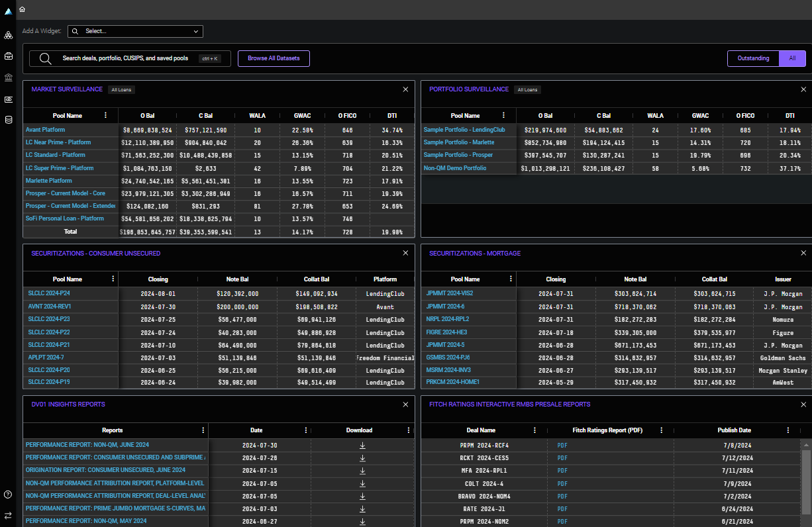Download Performance Report Non-QM June 2024
Image resolution: width=812 pixels, height=527 pixels.
click(362, 445)
